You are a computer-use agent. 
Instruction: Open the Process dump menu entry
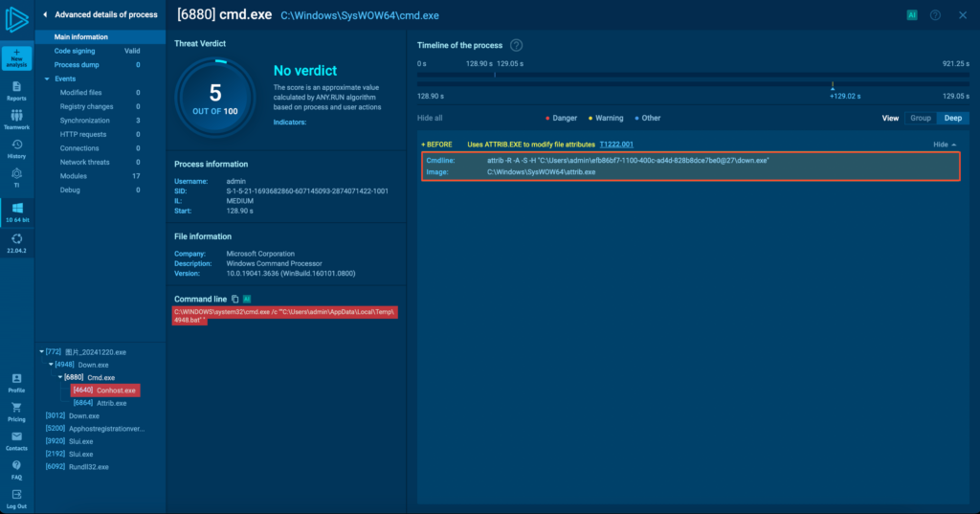coord(76,64)
